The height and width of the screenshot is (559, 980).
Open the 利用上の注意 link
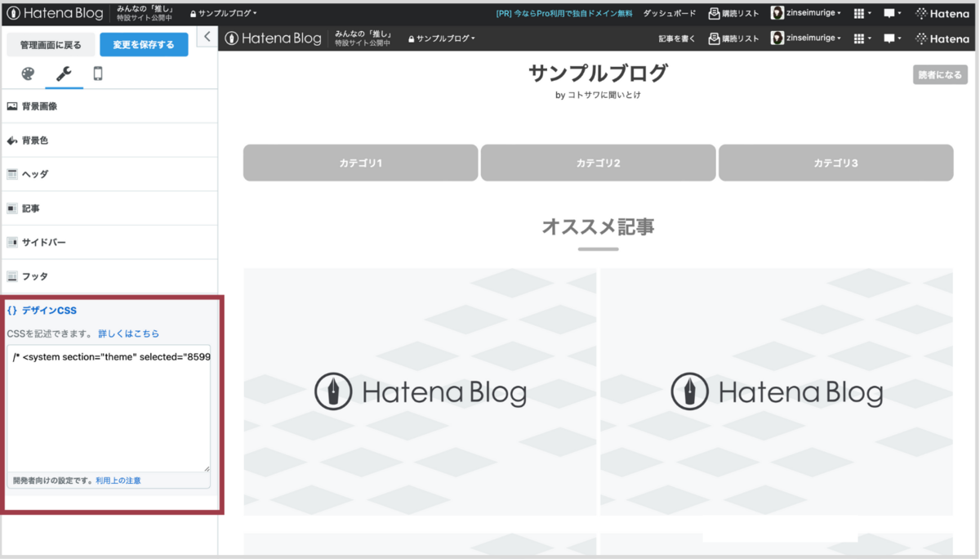click(x=118, y=481)
